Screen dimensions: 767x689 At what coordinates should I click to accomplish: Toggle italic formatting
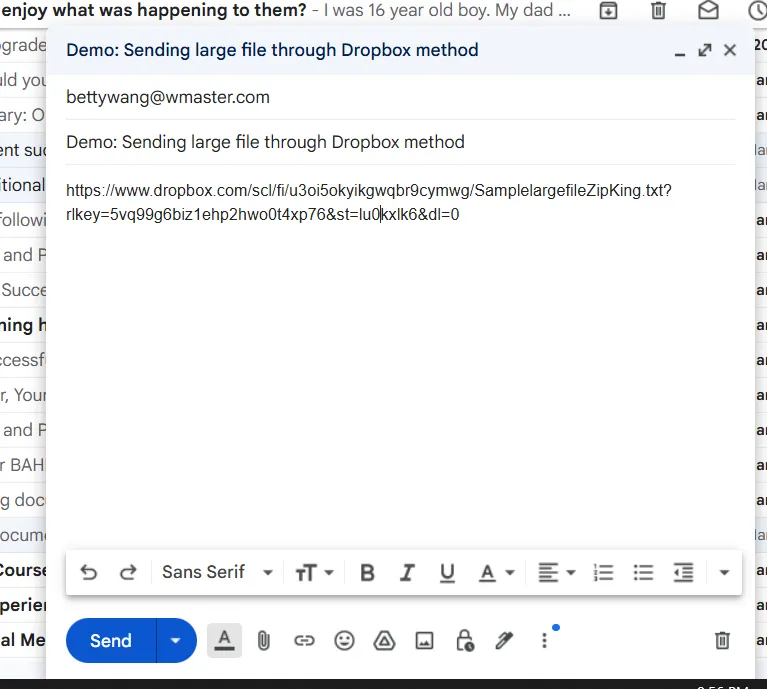click(407, 573)
